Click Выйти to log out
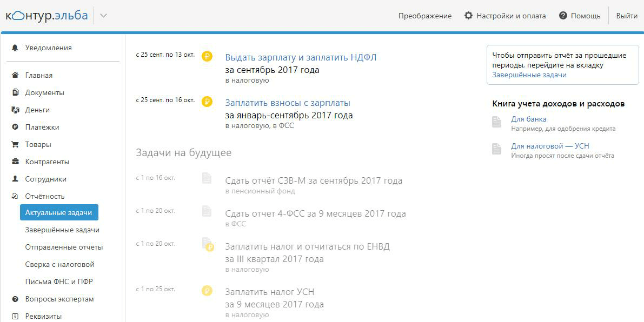 [x=626, y=16]
